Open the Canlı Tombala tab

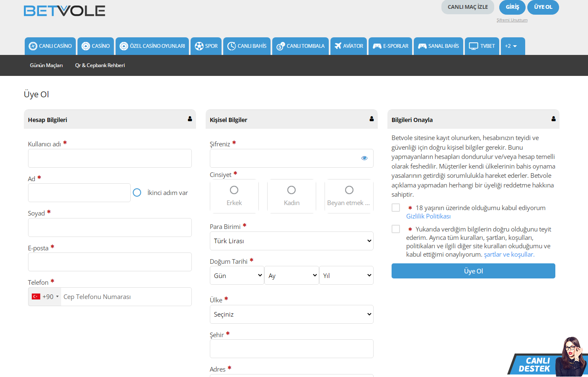click(300, 46)
